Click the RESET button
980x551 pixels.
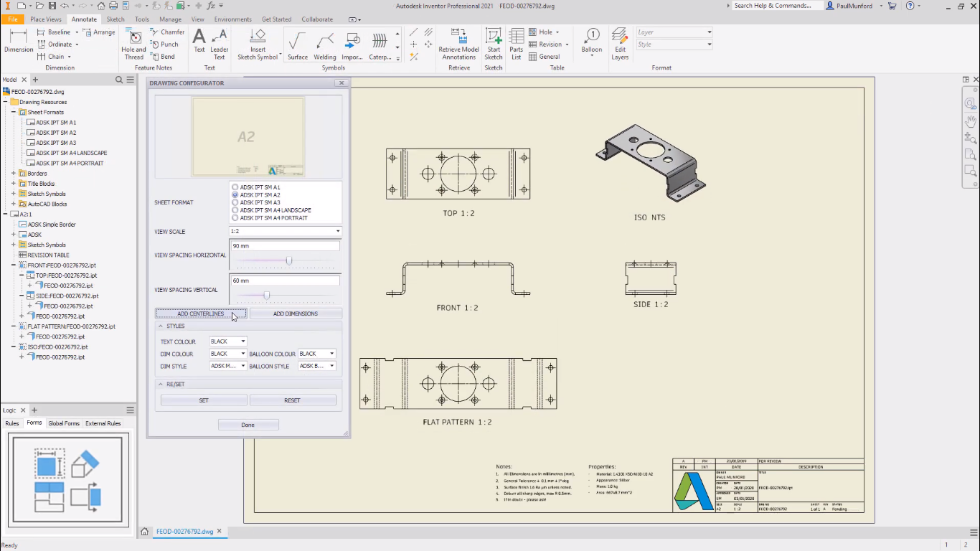293,400
